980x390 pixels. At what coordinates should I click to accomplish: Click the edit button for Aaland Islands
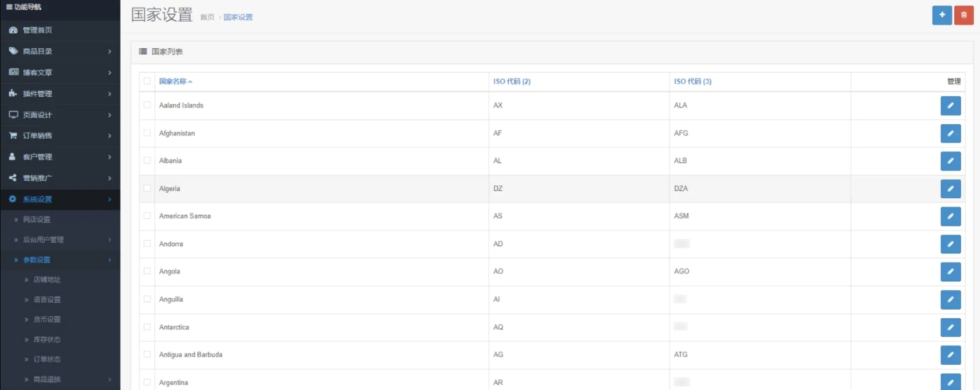tap(950, 105)
